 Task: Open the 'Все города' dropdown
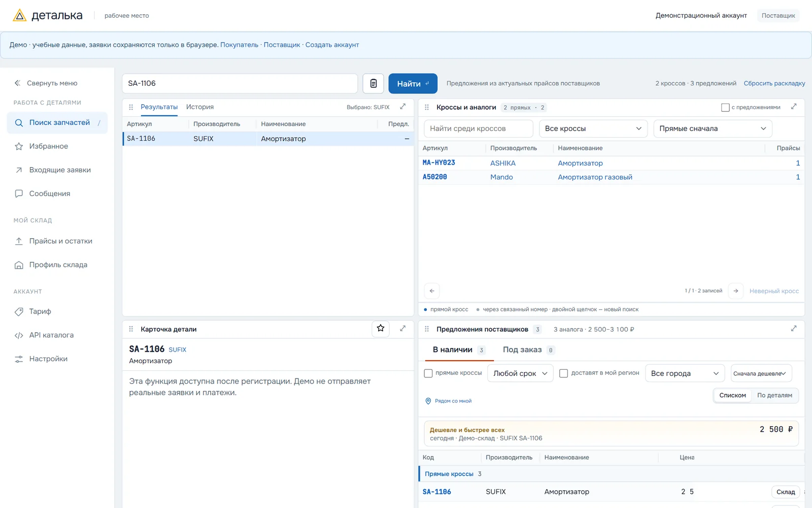[685, 373]
